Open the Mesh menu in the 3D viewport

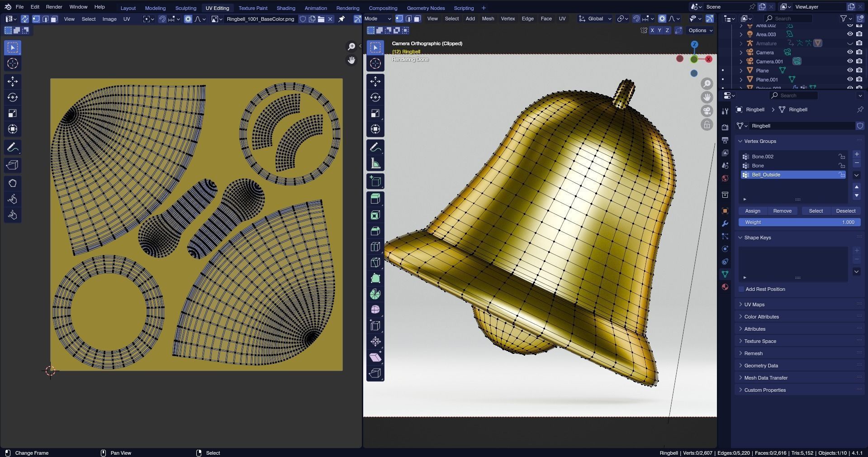(x=488, y=19)
